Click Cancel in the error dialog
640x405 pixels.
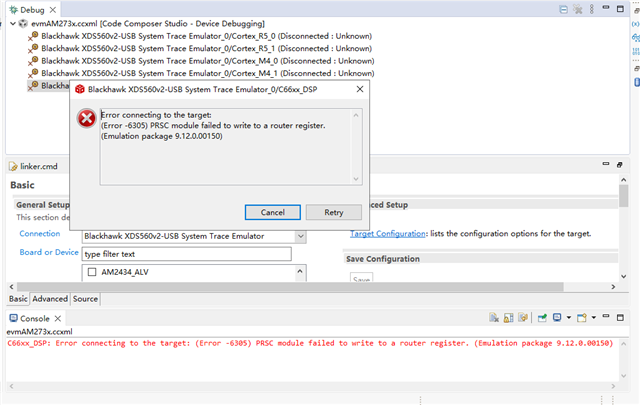273,212
